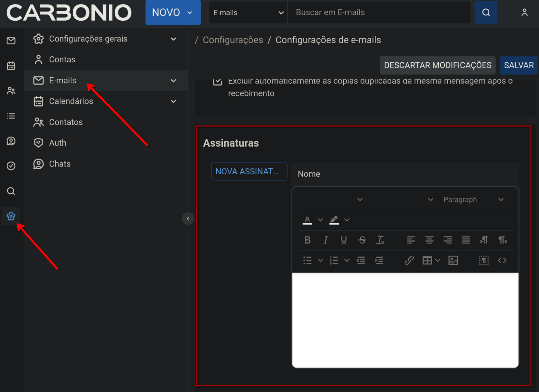Expand the Calendários settings section chevron
The image size is (539, 392).
[173, 101]
